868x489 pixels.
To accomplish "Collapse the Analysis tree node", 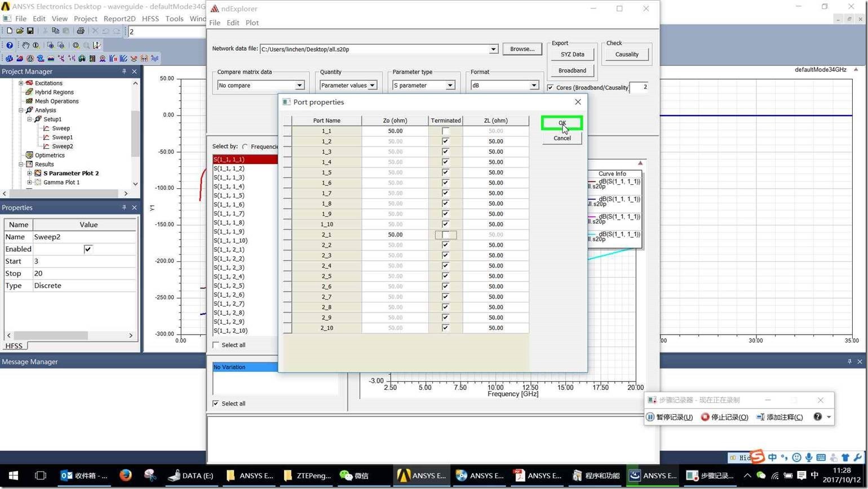I will [21, 110].
